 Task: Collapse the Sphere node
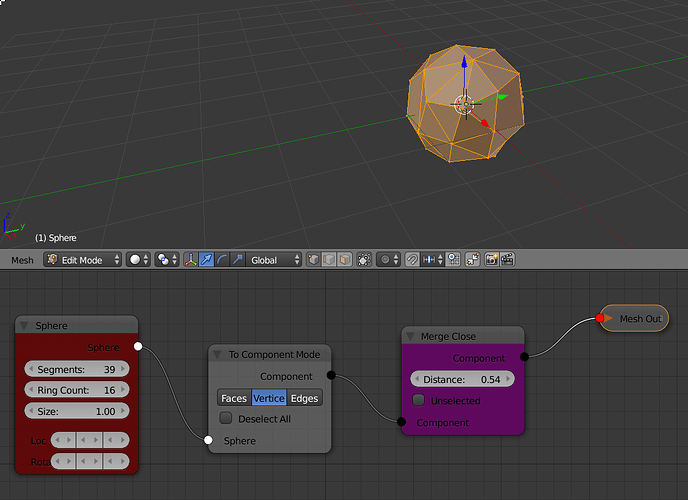coord(24,325)
